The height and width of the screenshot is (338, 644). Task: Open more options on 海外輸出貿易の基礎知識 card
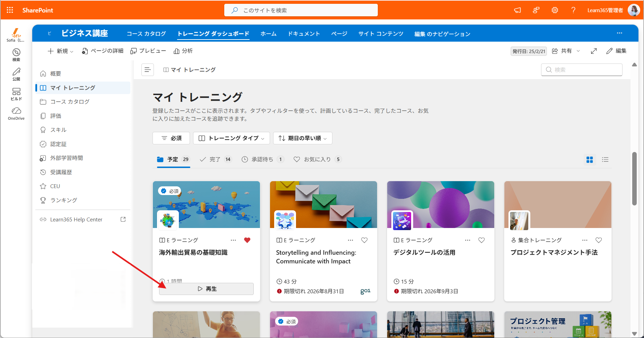click(233, 240)
